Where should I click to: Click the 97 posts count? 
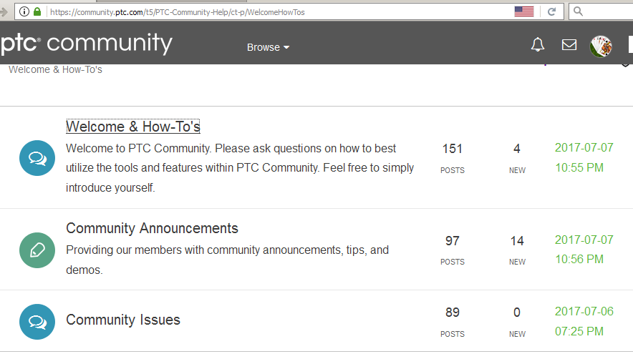tap(452, 241)
